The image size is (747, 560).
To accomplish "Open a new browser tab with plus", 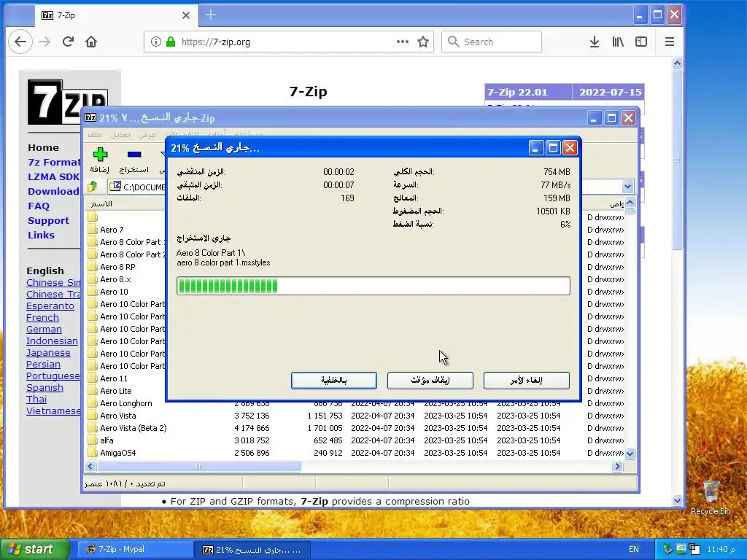I will tap(211, 15).
